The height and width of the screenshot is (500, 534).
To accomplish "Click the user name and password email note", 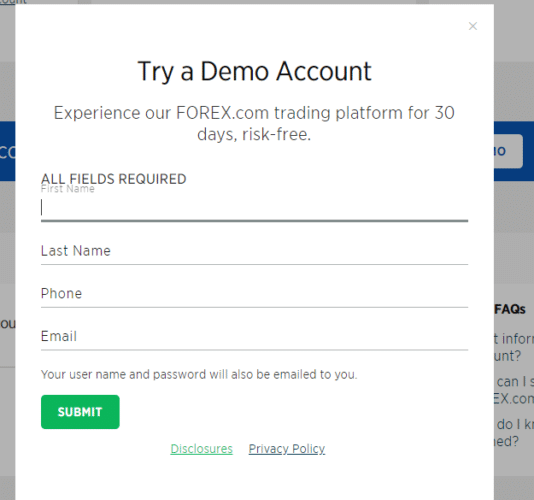I will (x=199, y=374).
